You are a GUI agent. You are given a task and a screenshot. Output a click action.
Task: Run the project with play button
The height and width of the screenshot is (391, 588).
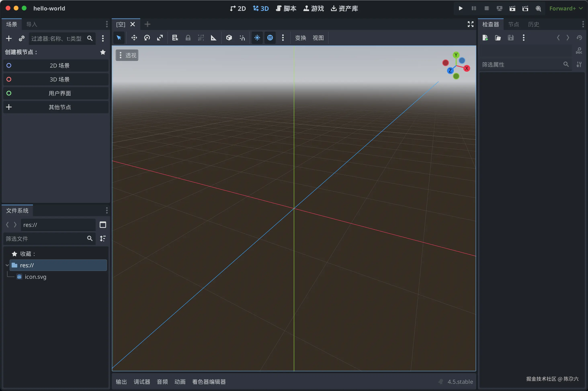(x=460, y=8)
